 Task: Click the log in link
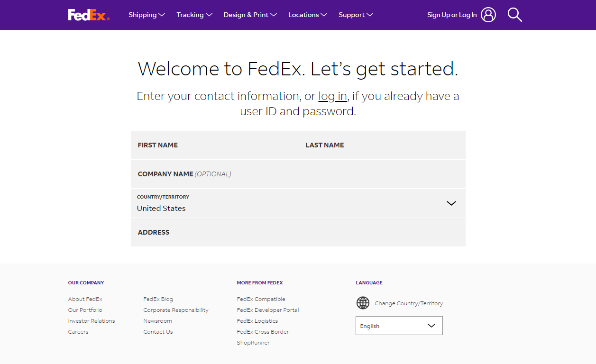[332, 96]
